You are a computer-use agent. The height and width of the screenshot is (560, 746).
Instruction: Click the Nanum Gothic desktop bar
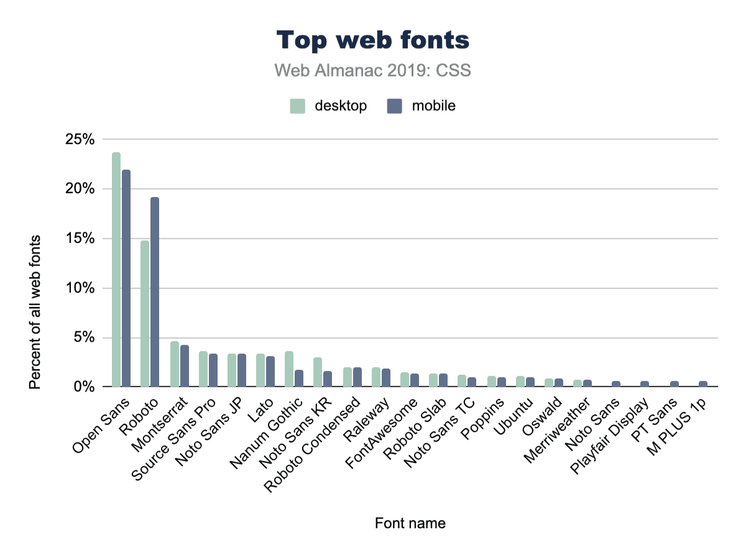(x=289, y=369)
